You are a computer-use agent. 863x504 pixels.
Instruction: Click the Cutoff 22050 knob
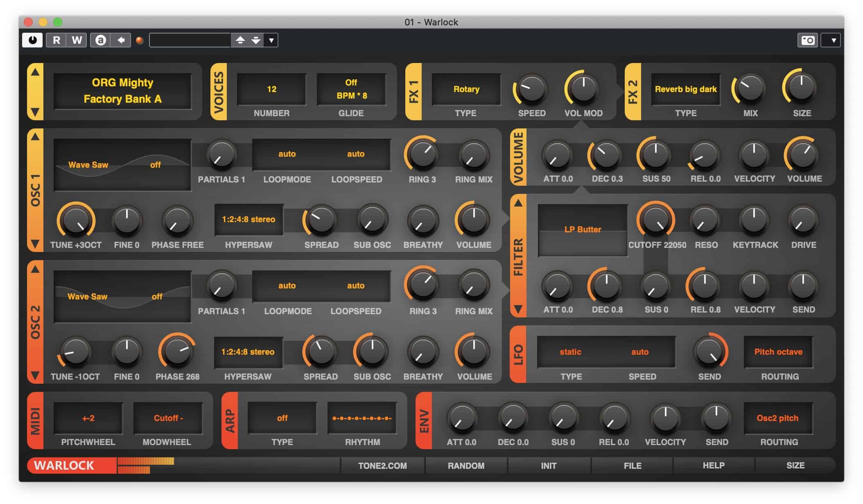tap(655, 220)
